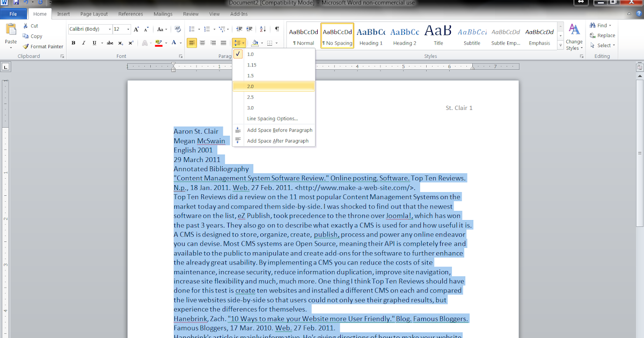Click the Clear Formatting icon
Image resolution: width=644 pixels, height=338 pixels.
pos(177,29)
